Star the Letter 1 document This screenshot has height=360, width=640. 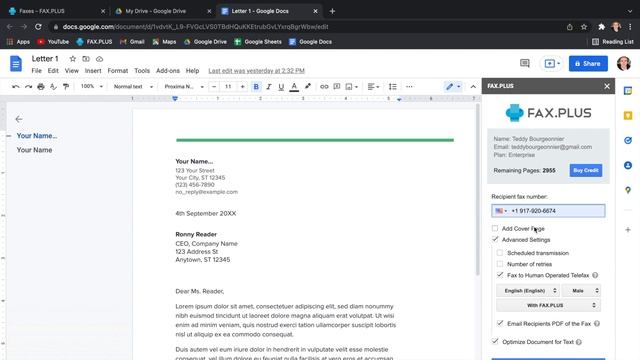click(73, 59)
